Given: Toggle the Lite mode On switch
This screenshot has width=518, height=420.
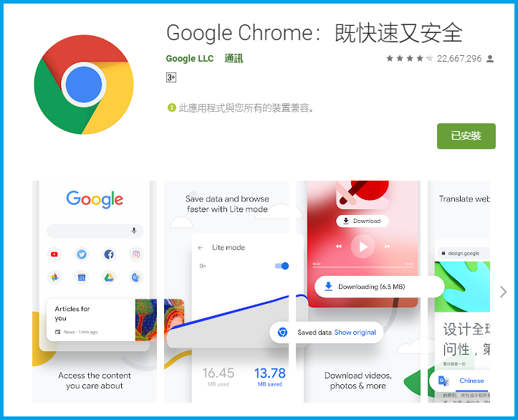Looking at the screenshot, I should coord(282,266).
